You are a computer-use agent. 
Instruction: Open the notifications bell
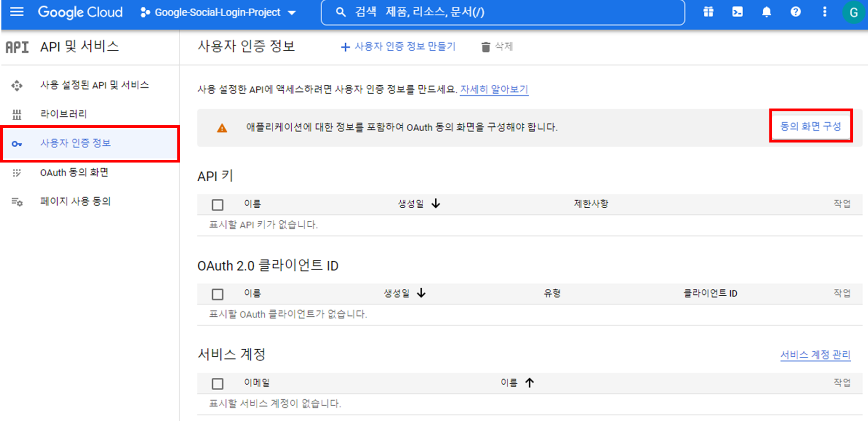pyautogui.click(x=767, y=12)
